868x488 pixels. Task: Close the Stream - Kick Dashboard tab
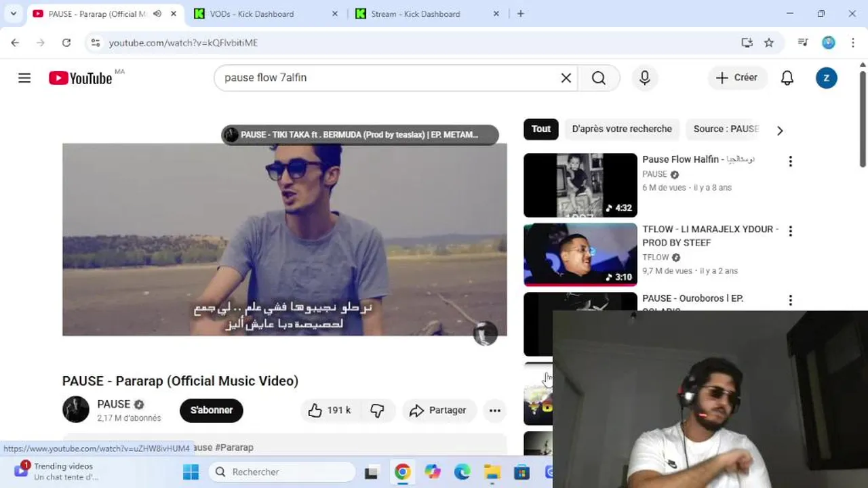click(496, 14)
